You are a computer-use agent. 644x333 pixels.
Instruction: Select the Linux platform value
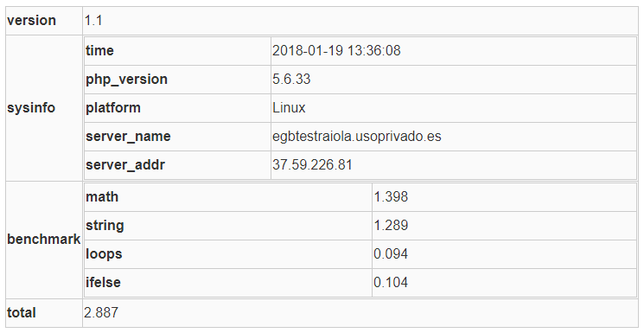click(x=289, y=108)
